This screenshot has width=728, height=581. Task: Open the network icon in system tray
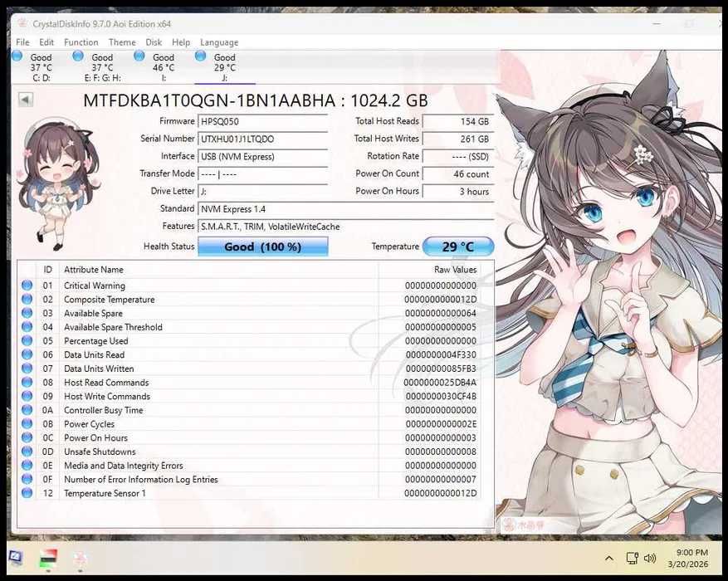coord(632,559)
